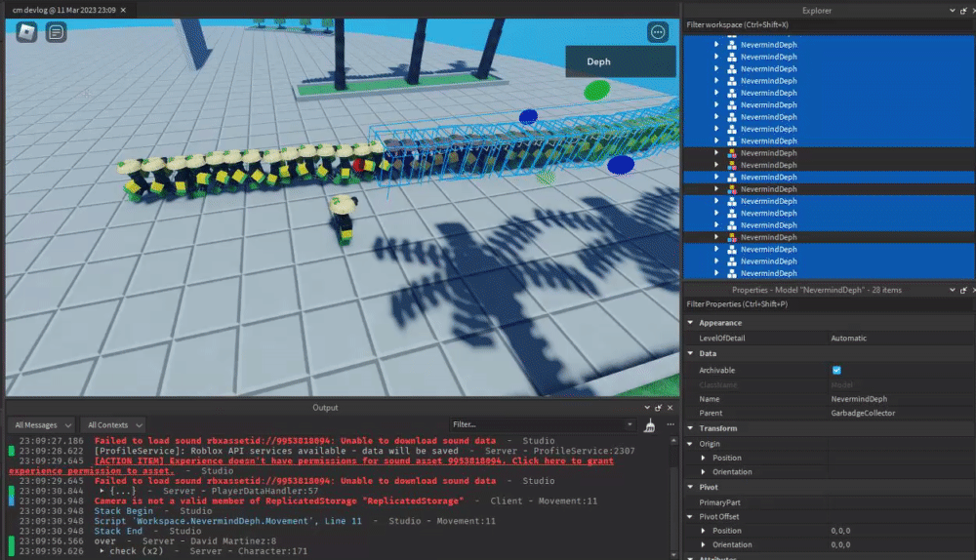
Task: Open the All Contexts dropdown
Action: [114, 425]
